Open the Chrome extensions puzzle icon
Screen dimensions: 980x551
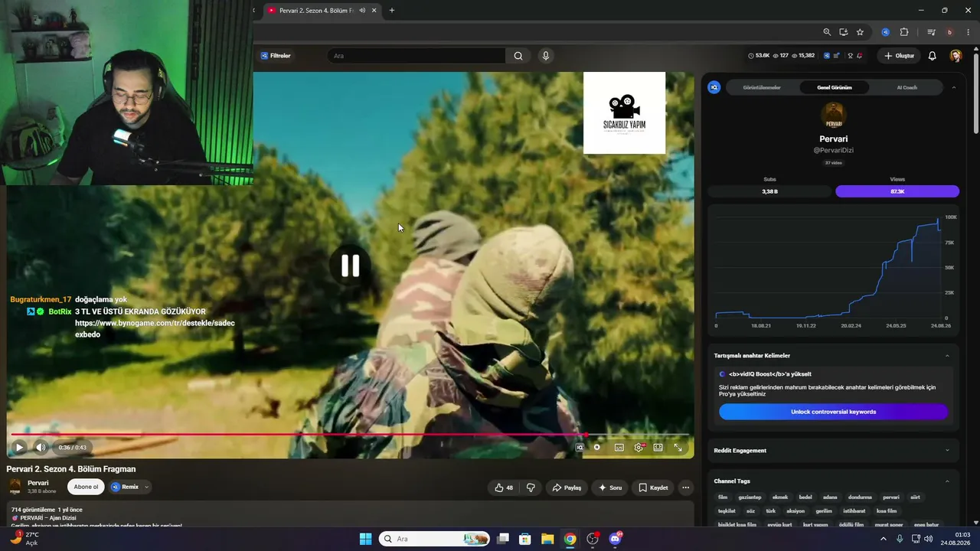904,32
